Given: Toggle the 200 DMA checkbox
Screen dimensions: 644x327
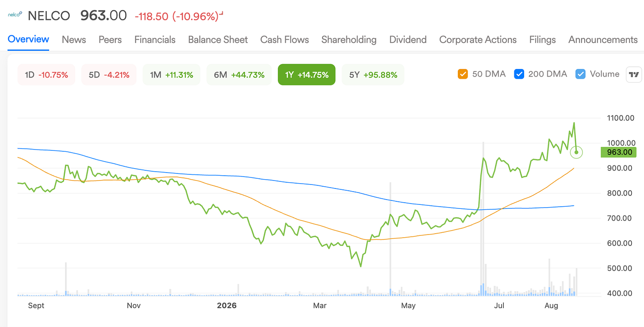Looking at the screenshot, I should click(x=519, y=74).
